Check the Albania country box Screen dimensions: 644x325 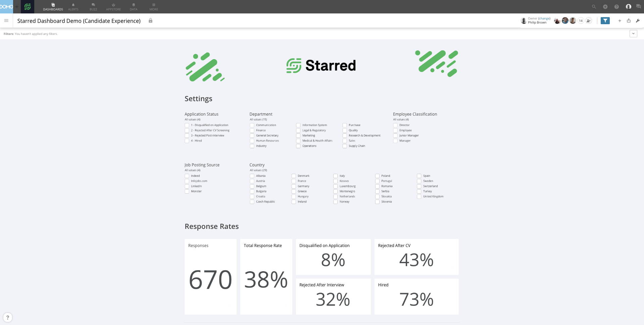[252, 176]
